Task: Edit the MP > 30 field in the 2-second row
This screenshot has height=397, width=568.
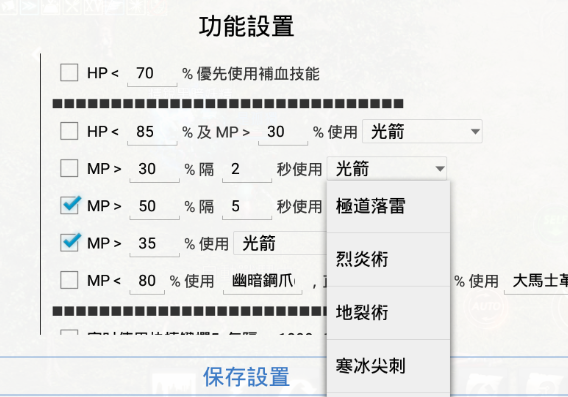Action: point(155,169)
